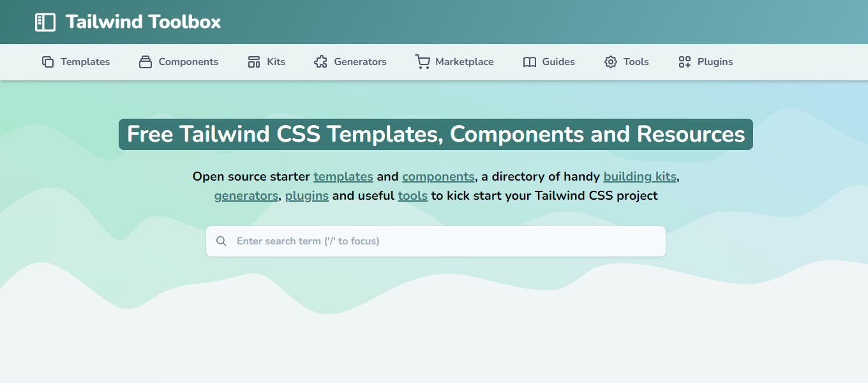Open the Guides nav item
Screen dimensions: 868x388
(x=558, y=62)
